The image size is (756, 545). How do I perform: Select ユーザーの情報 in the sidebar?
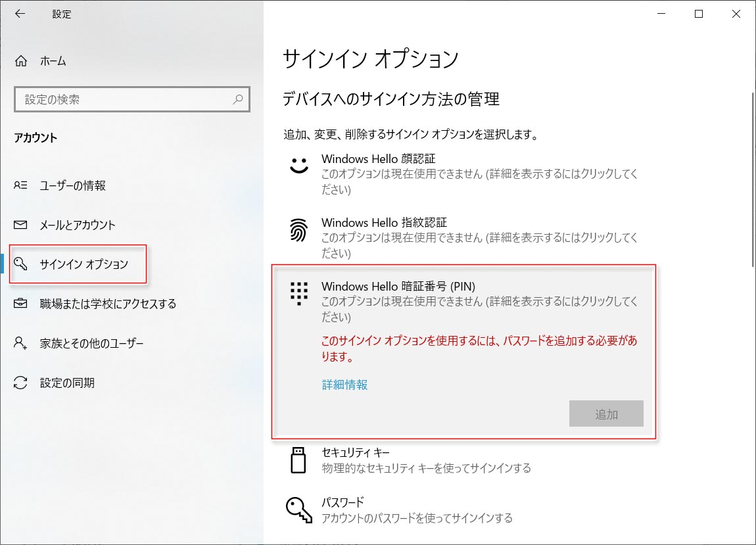131,185
